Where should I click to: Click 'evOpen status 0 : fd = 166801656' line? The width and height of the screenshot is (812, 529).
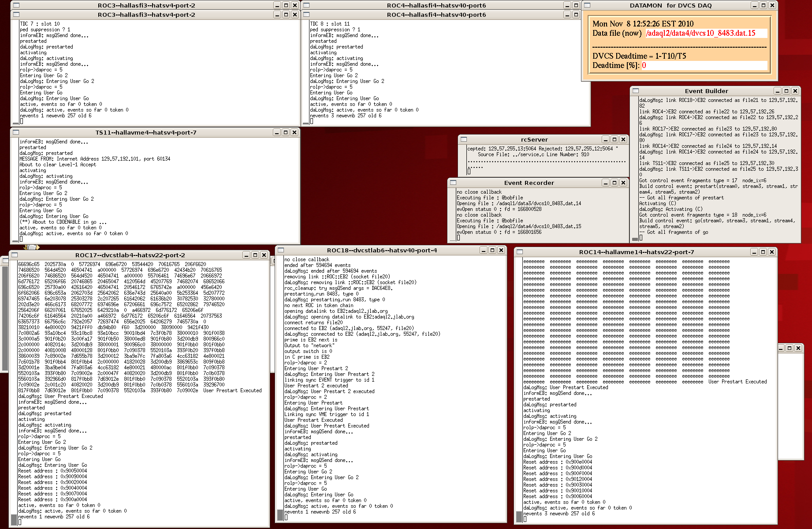(x=499, y=232)
